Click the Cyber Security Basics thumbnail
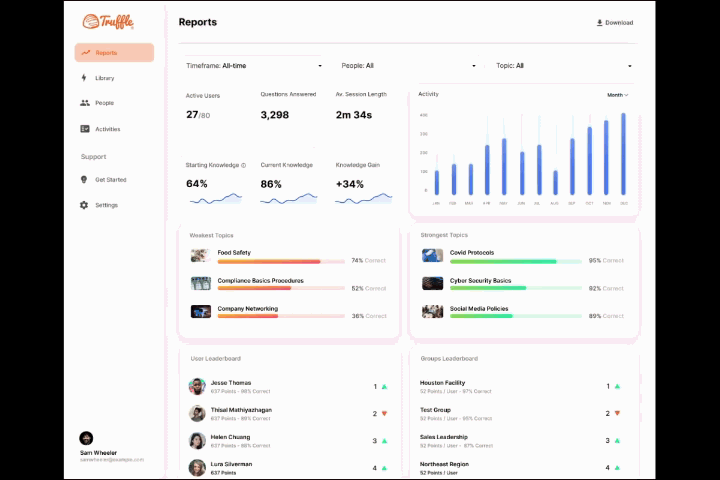Screen dimensions: 720x480 point(432,284)
